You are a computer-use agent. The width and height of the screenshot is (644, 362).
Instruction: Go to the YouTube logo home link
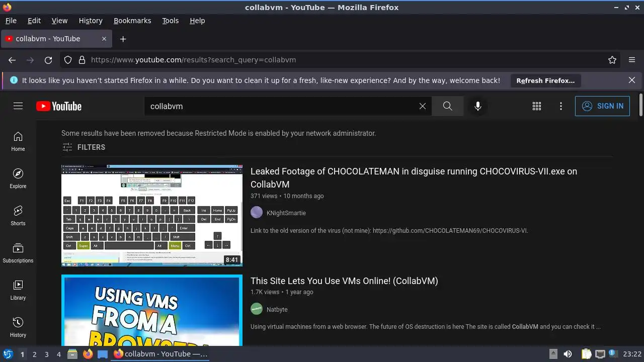pyautogui.click(x=59, y=106)
